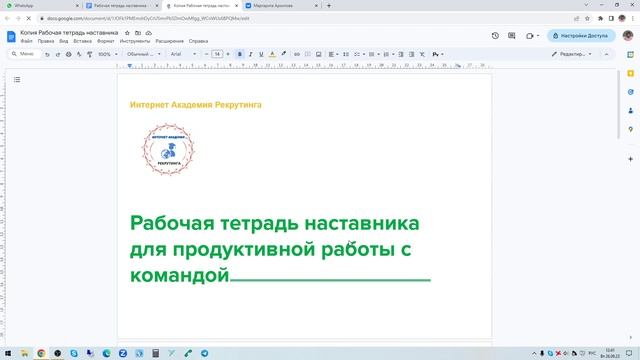Toggle underline formatting
Image resolution: width=640 pixels, height=360 pixels.
click(x=261, y=54)
